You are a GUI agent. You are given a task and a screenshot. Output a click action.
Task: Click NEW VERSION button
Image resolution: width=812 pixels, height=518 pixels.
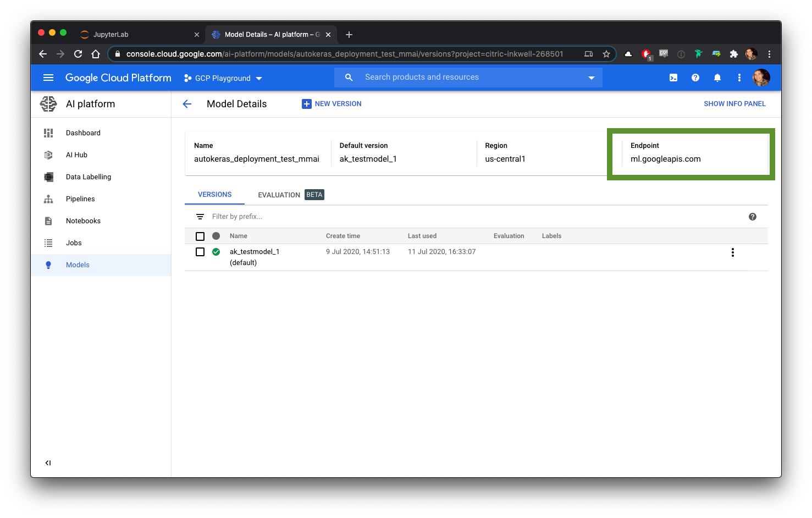pos(332,104)
